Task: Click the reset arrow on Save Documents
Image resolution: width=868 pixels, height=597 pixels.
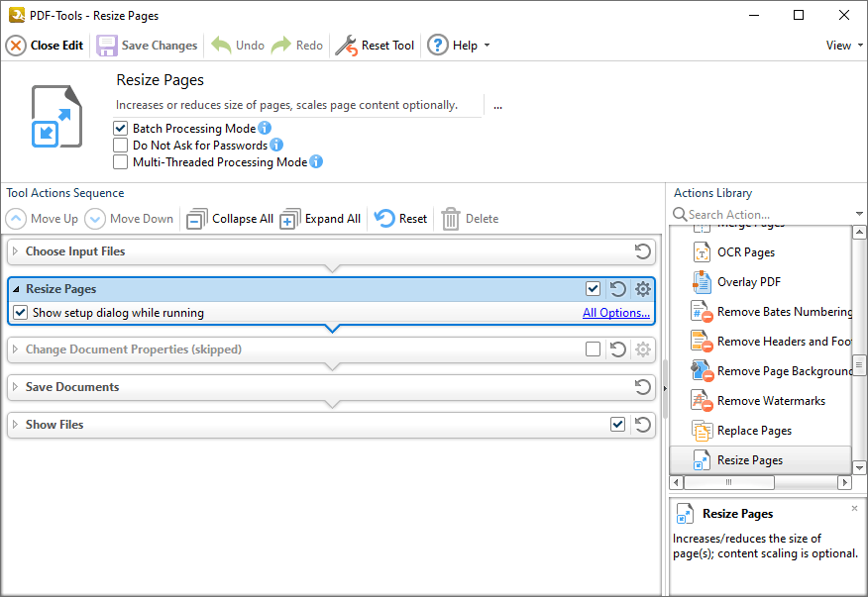Action: (x=642, y=387)
